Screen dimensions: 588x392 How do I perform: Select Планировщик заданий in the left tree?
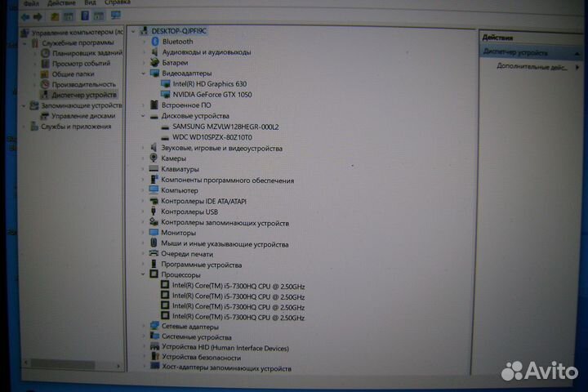point(87,53)
